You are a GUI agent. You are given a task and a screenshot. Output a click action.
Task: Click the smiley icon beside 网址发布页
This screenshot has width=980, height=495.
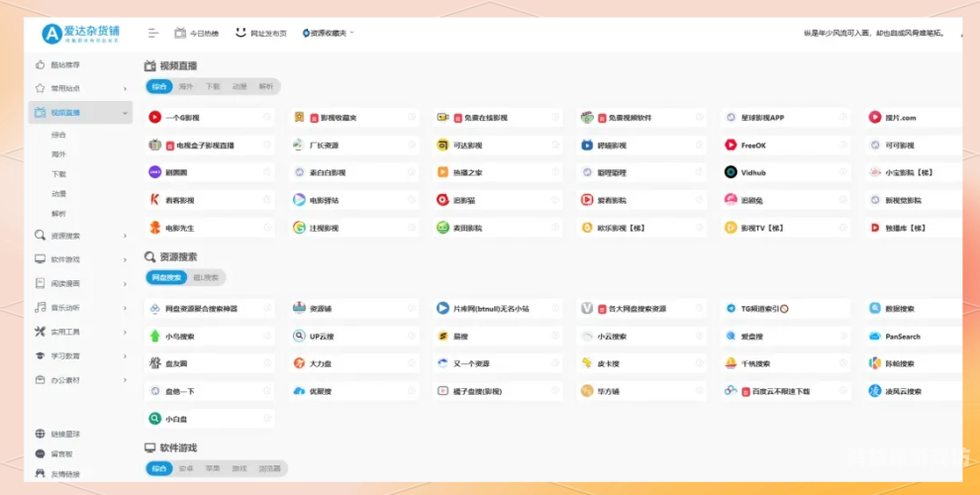pyautogui.click(x=241, y=33)
